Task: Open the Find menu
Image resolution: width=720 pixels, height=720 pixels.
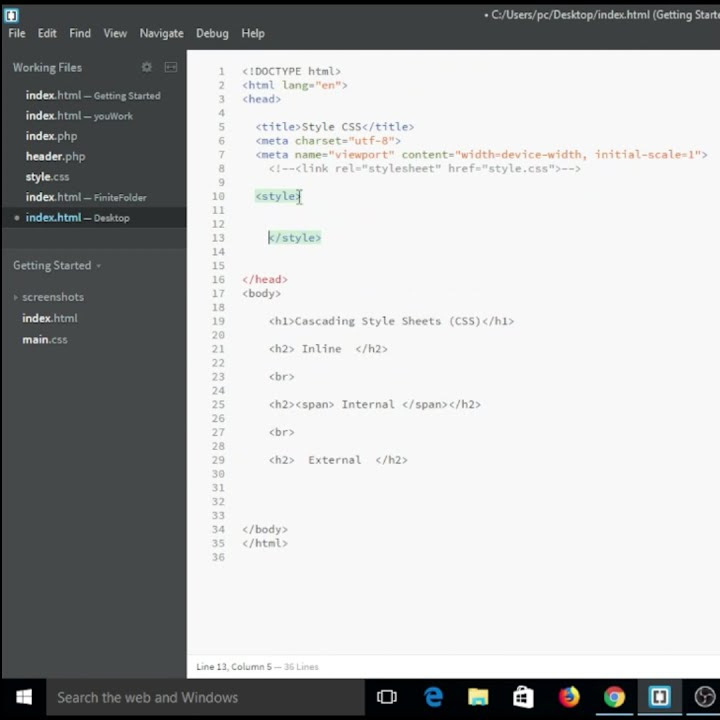Action: [80, 33]
